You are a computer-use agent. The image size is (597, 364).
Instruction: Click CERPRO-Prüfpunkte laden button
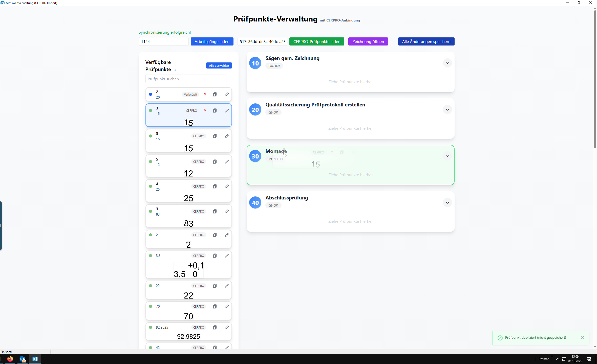tap(317, 41)
